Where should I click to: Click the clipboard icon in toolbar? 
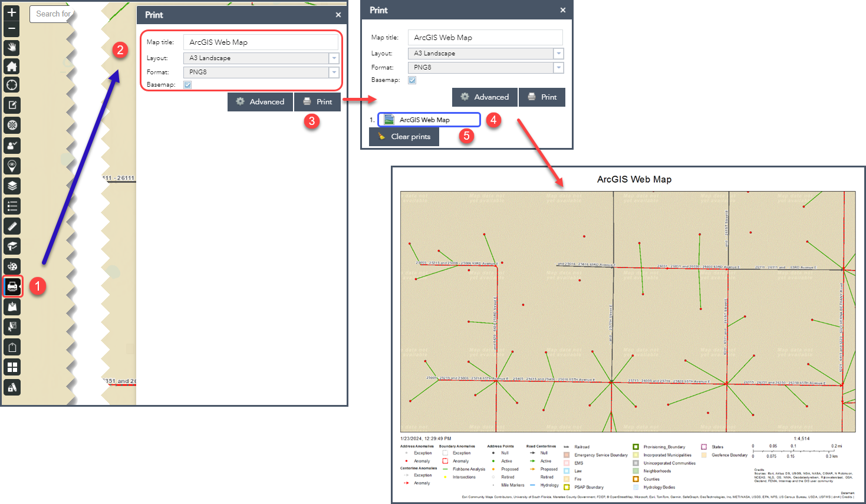pyautogui.click(x=12, y=347)
